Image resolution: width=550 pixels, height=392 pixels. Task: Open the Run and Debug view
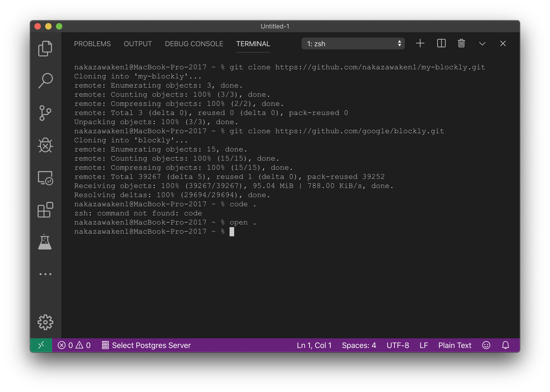[45, 146]
